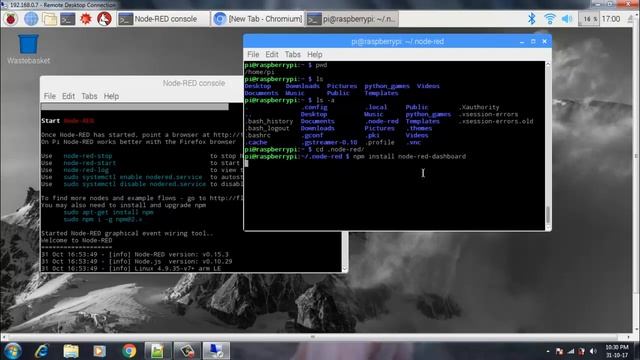Click the CPU usage monitor
Screen dimensions: 640x360
pos(589,19)
